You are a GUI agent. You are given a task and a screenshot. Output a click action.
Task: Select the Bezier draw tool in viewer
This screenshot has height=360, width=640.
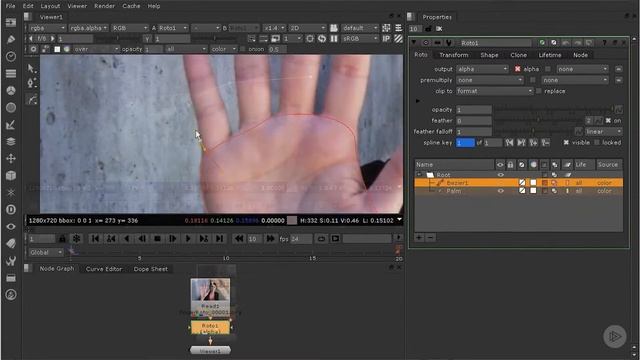pos(31,99)
